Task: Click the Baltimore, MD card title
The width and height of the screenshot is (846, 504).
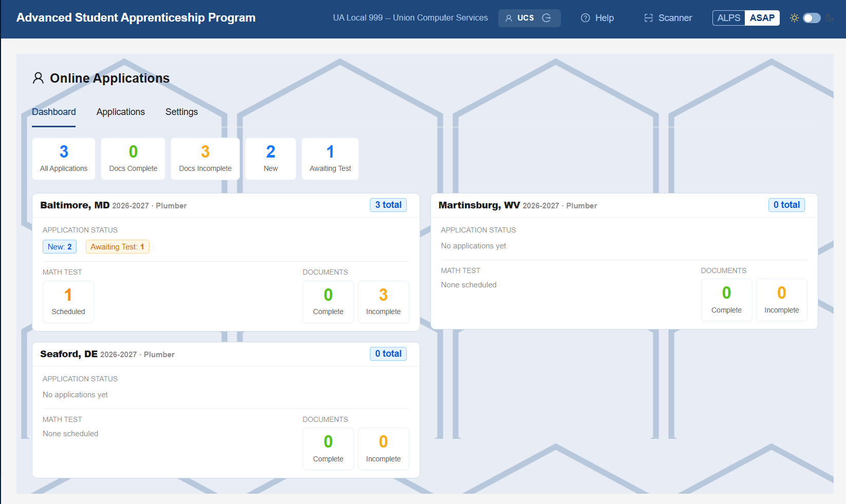Action: (x=75, y=205)
